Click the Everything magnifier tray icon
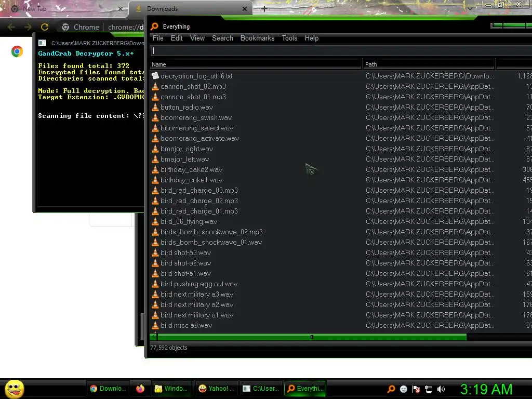 pos(391,389)
